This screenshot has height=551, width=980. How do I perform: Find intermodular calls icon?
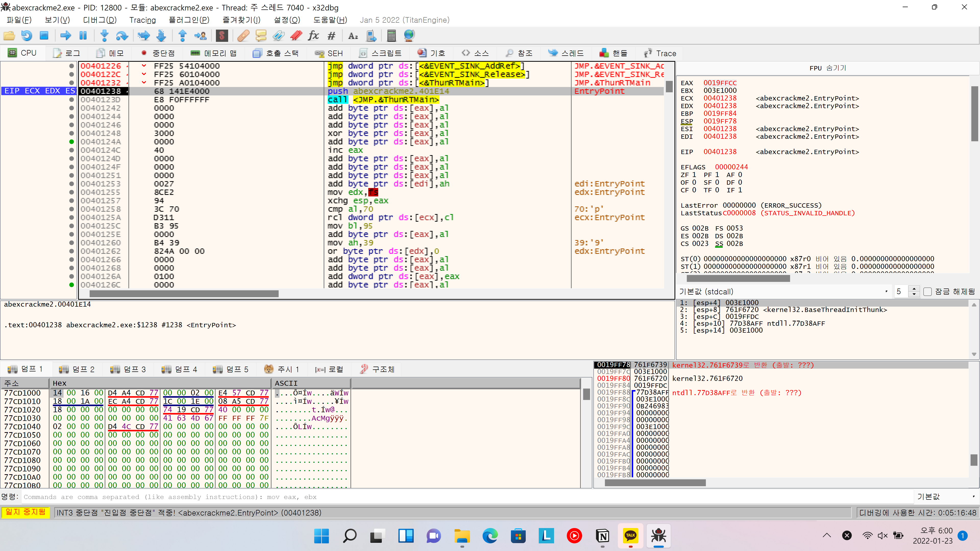tap(371, 36)
